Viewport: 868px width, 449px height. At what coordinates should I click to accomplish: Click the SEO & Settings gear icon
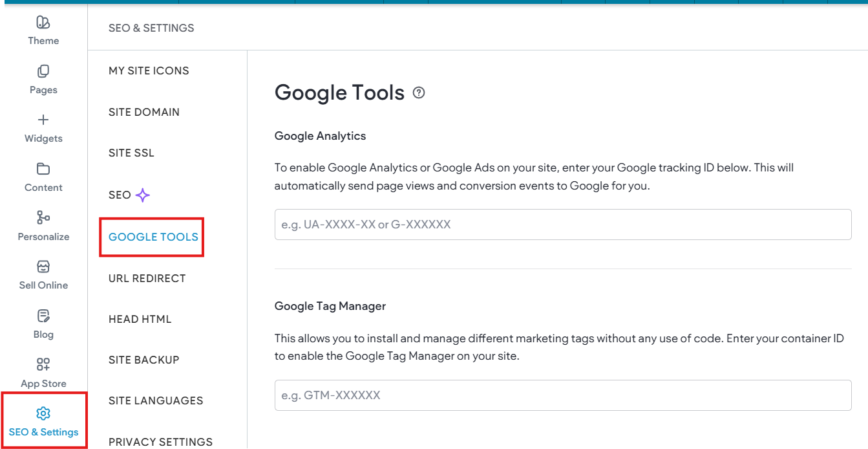click(43, 413)
